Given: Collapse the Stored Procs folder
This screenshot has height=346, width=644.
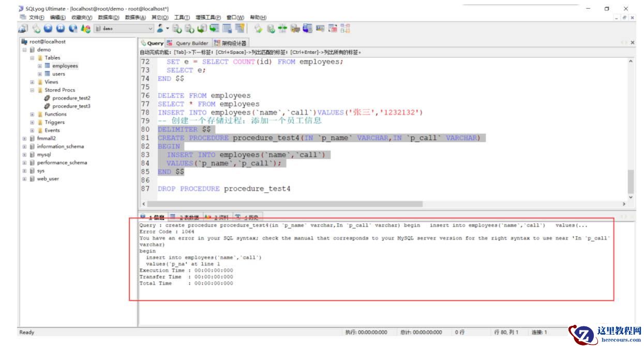Looking at the screenshot, I should (32, 90).
